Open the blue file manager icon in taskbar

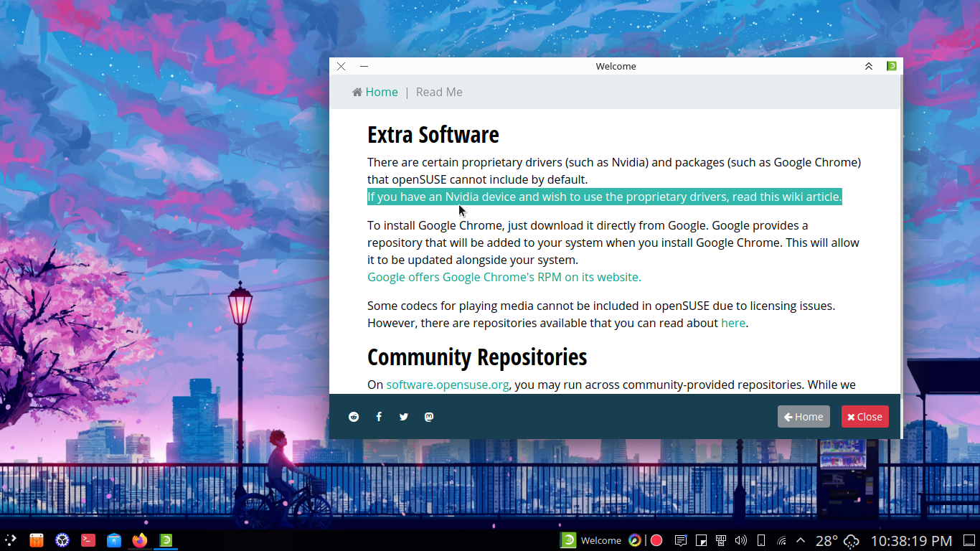tap(114, 540)
